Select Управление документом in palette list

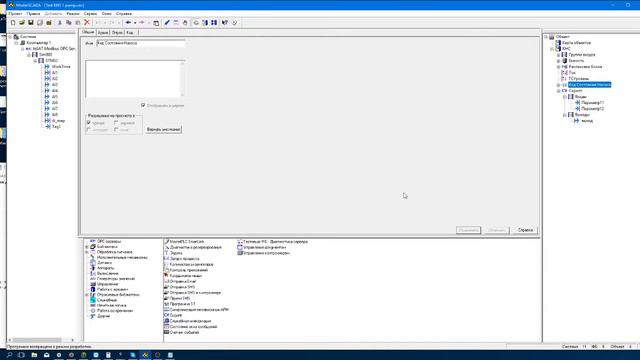(x=264, y=247)
